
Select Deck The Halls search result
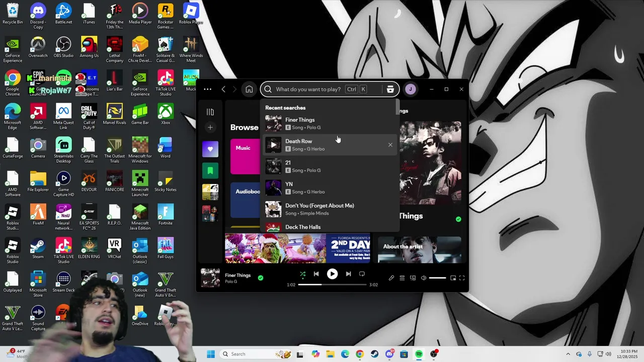[x=330, y=227]
